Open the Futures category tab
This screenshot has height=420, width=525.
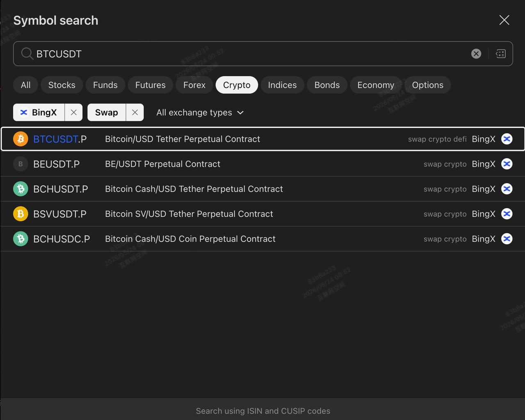point(151,85)
